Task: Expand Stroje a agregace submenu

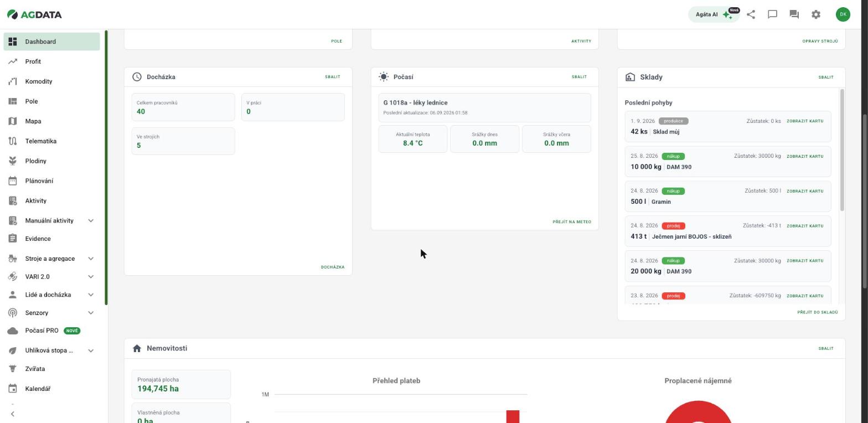Action: [x=91, y=259]
